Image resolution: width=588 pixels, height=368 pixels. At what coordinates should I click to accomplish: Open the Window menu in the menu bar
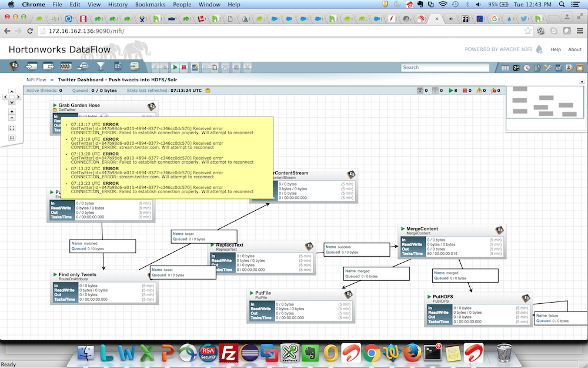click(209, 4)
